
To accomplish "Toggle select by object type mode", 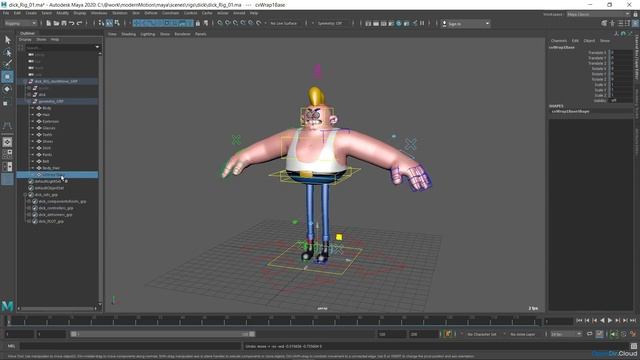I will tap(109, 23).
